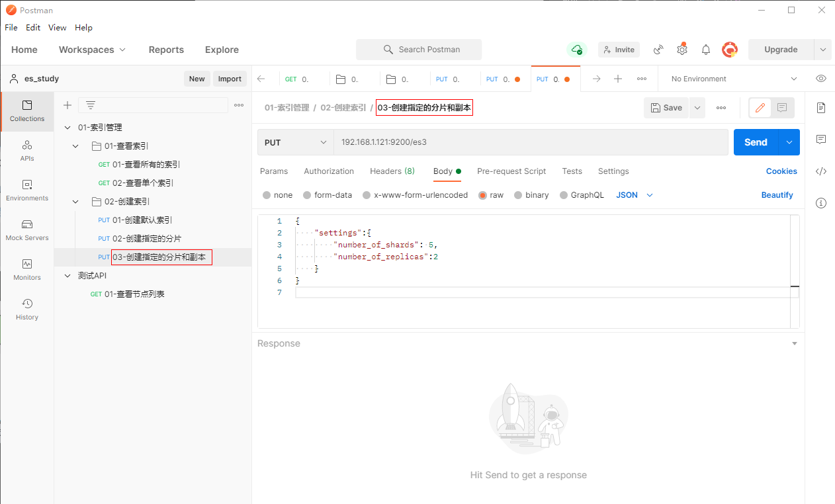835x504 pixels.
Task: Click the settings gear icon in header
Action: (x=681, y=50)
